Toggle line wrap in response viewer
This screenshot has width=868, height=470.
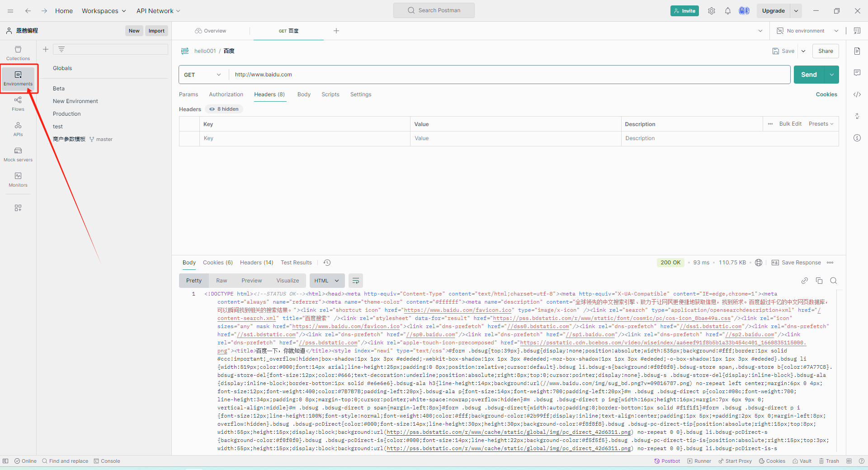356,281
